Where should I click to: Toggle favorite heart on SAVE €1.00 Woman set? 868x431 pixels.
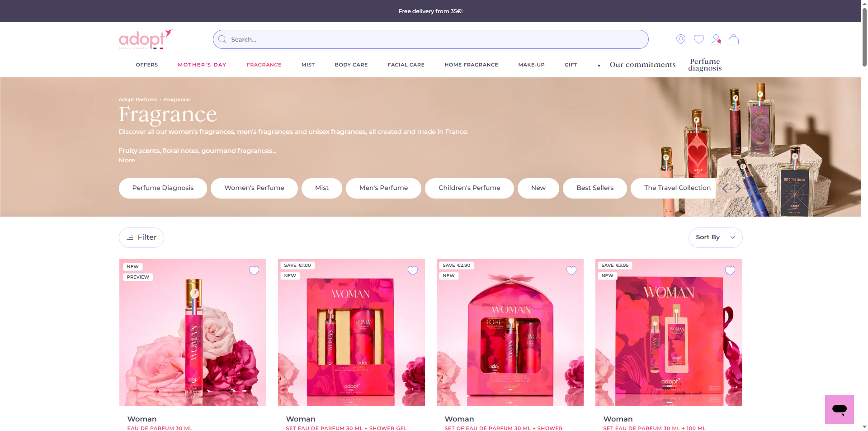point(413,270)
